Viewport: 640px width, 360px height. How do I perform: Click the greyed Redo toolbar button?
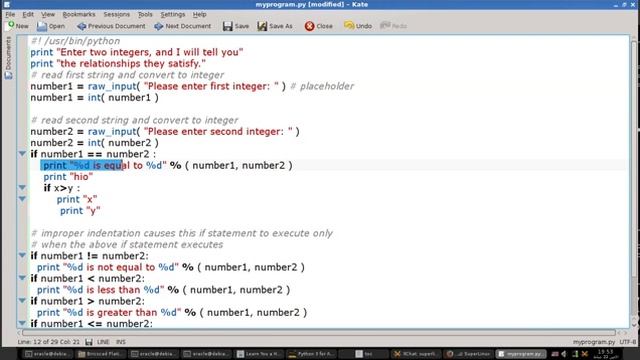(x=393, y=26)
